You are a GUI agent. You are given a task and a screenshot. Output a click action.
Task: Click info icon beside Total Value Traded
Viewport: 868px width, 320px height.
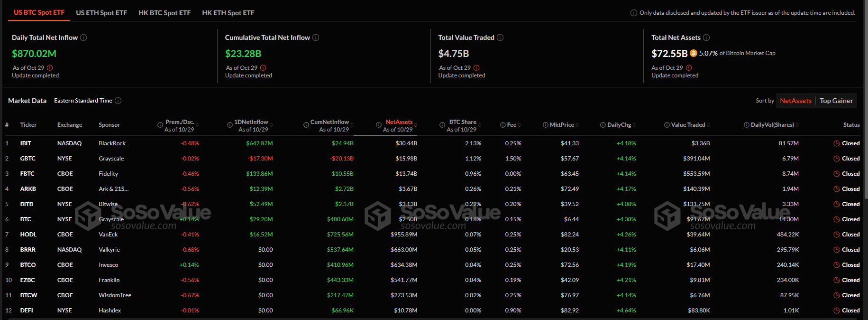[x=500, y=38]
